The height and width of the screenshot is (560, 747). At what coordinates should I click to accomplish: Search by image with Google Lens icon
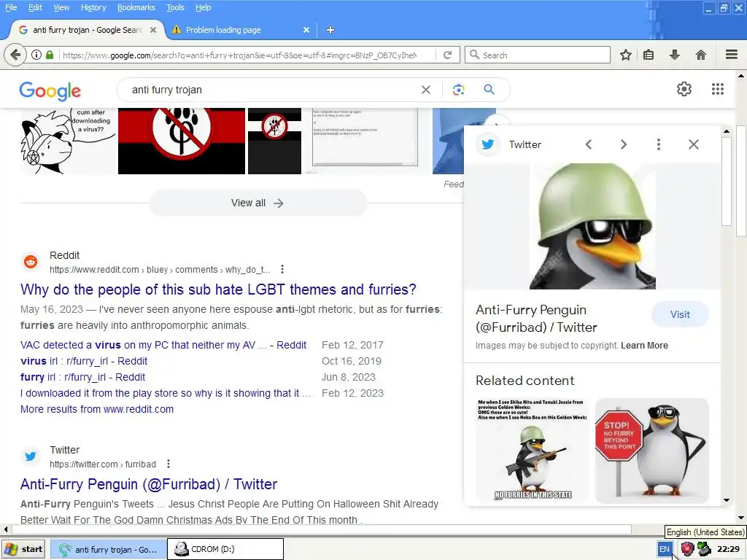click(x=458, y=90)
